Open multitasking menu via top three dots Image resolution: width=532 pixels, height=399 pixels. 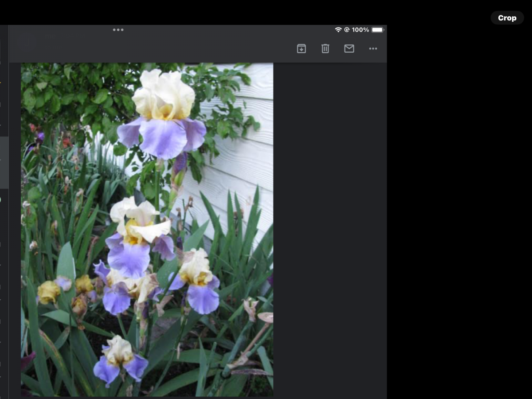click(118, 30)
